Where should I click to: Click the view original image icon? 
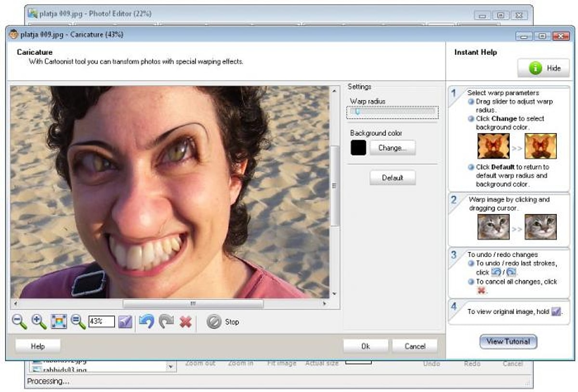125,322
